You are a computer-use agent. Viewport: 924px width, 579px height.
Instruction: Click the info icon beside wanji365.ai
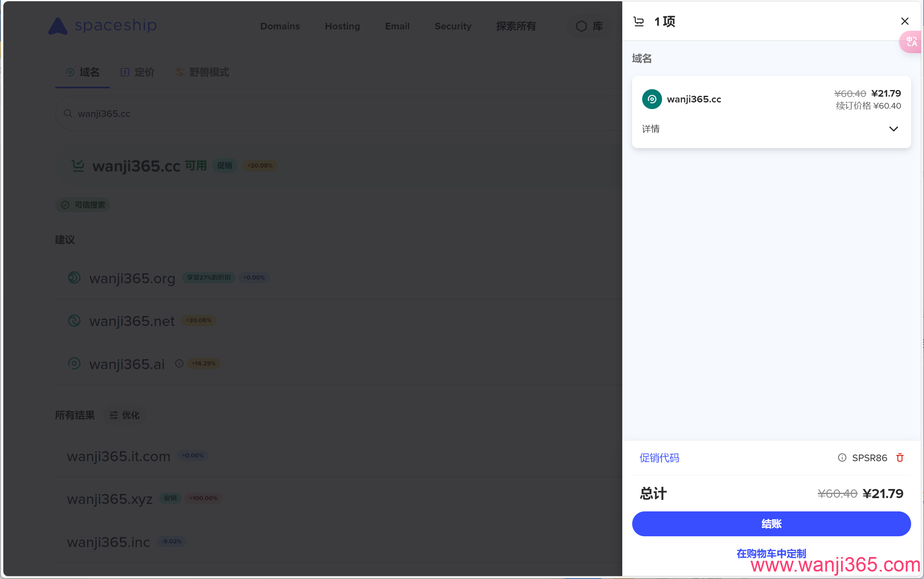179,363
